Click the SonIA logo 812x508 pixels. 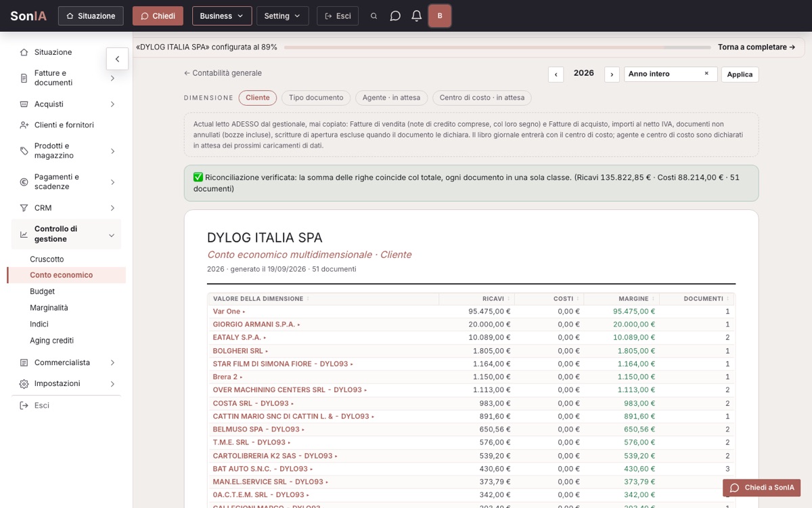pos(28,16)
